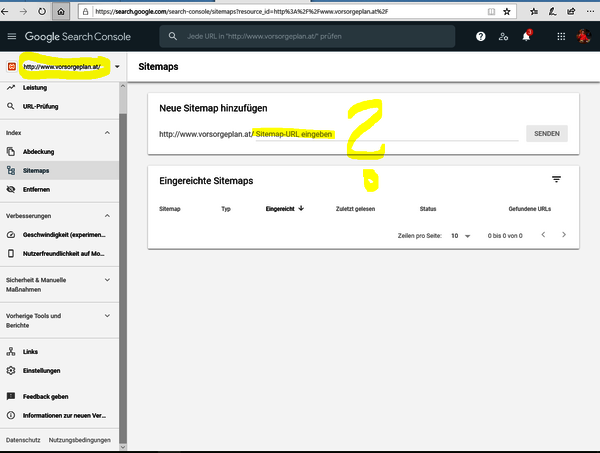Viewport: 600px width, 453px height.
Task: Click the Sitemap-URL eingeben field
Action: click(x=387, y=134)
